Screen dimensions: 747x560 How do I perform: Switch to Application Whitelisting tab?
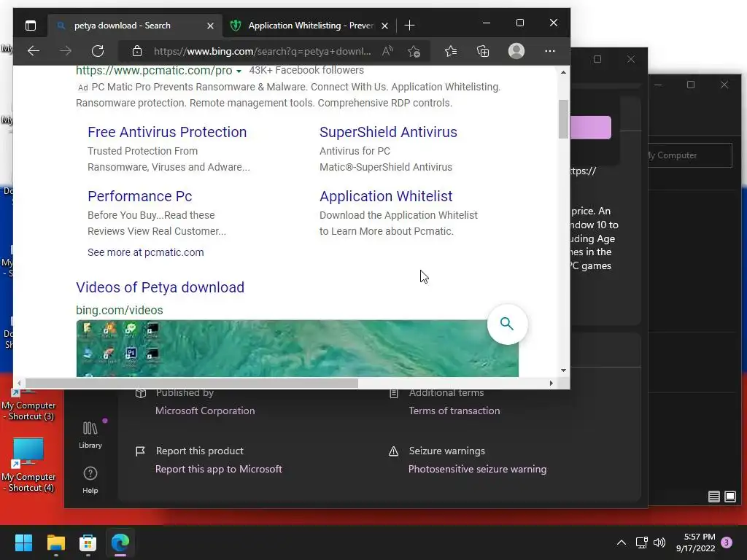coord(310,26)
